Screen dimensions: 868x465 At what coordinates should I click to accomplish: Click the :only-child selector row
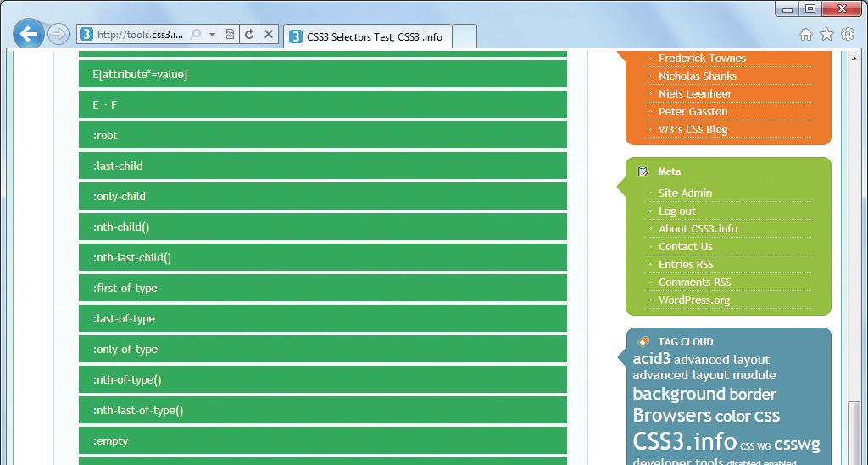point(323,196)
